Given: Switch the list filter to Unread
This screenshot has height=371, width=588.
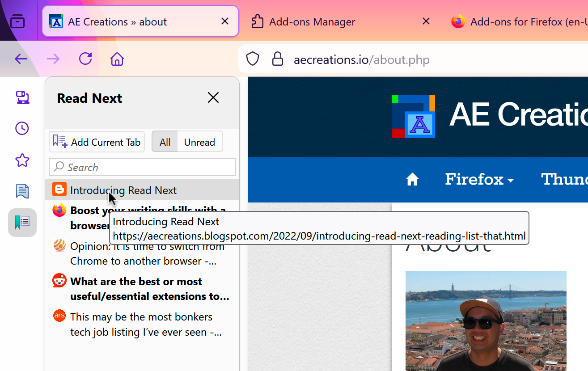Looking at the screenshot, I should [x=199, y=142].
